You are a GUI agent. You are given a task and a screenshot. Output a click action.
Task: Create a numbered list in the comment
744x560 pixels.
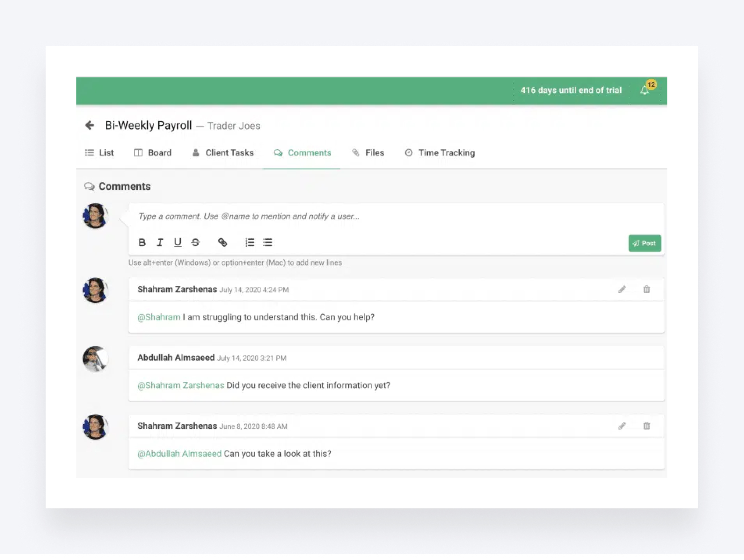point(250,243)
